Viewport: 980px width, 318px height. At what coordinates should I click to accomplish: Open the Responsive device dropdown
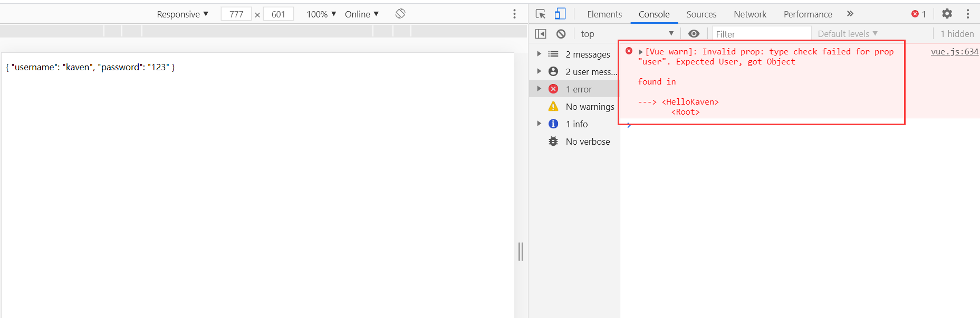pos(182,14)
